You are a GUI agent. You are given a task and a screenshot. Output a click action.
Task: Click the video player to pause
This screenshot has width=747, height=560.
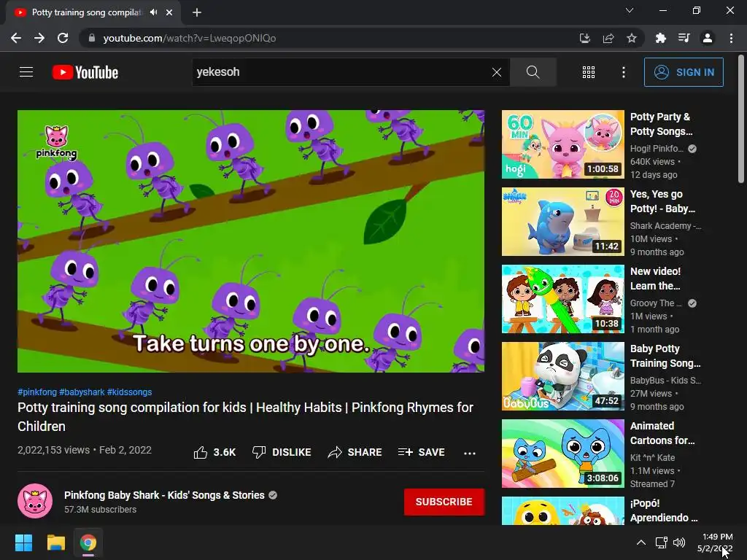[251, 241]
